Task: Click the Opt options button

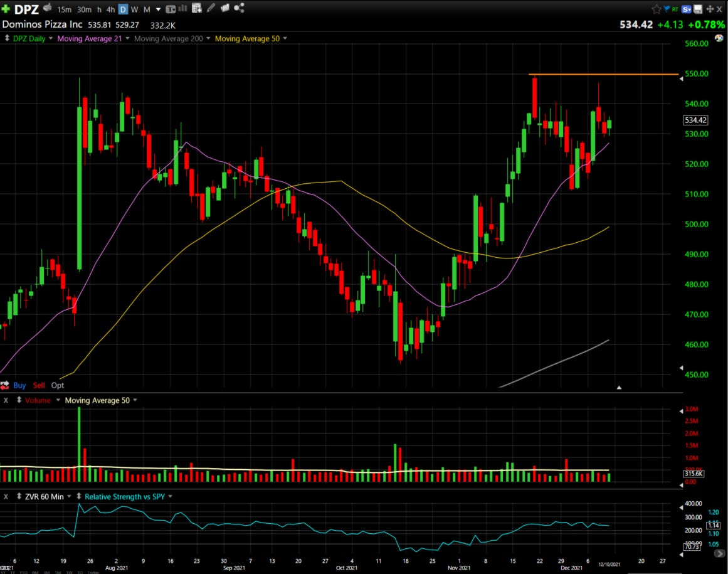Action: (58, 385)
